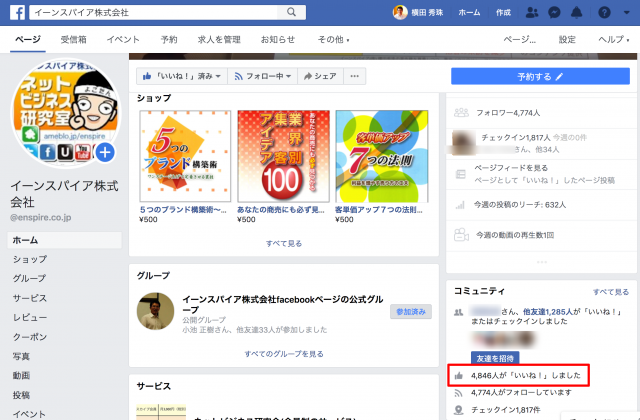Click the チェックイン1,817人 row

542,144
